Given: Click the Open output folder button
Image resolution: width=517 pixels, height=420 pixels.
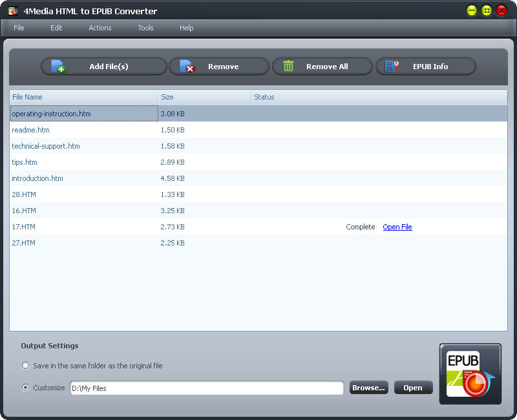Looking at the screenshot, I should coord(413,388).
